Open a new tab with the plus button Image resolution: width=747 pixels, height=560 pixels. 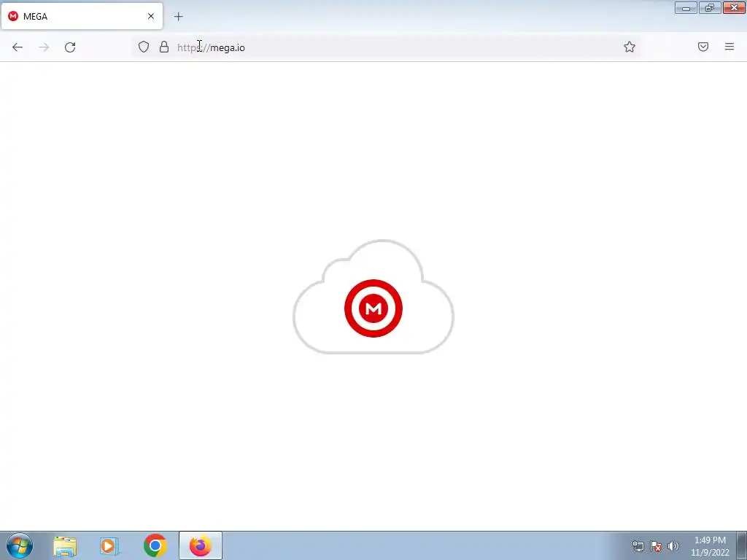(x=178, y=17)
